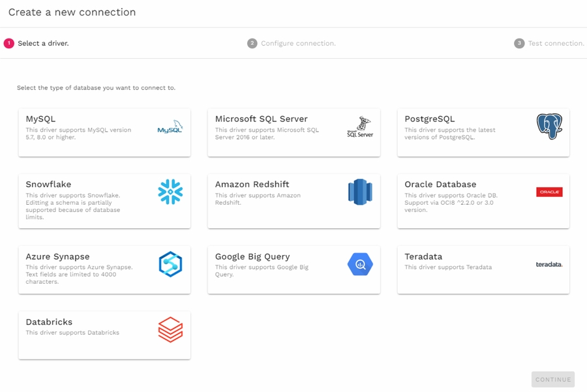This screenshot has height=392, width=587.
Task: Click the red Oracle logo
Action: [549, 192]
